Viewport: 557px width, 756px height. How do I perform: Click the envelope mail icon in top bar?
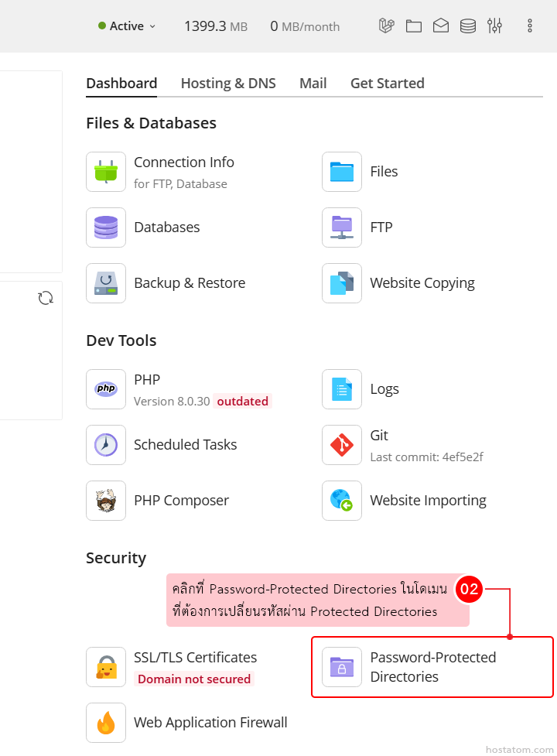coord(441,26)
